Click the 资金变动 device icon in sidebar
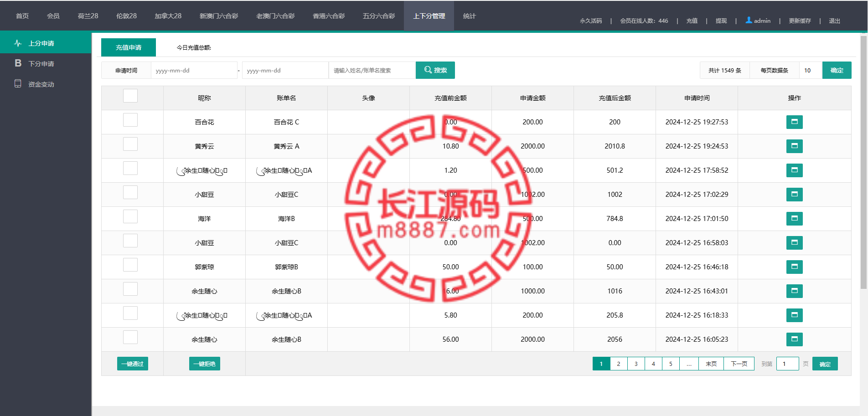 pos(18,84)
